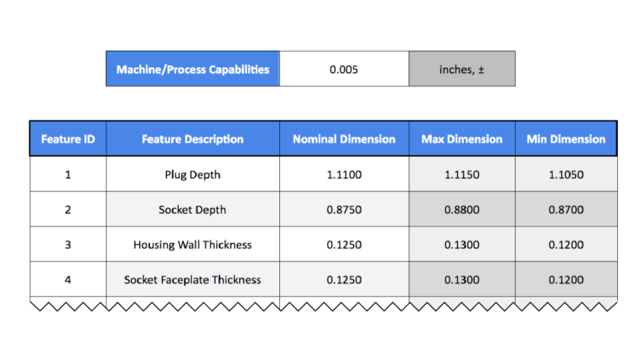Select the 0.005 capability value field

(344, 69)
